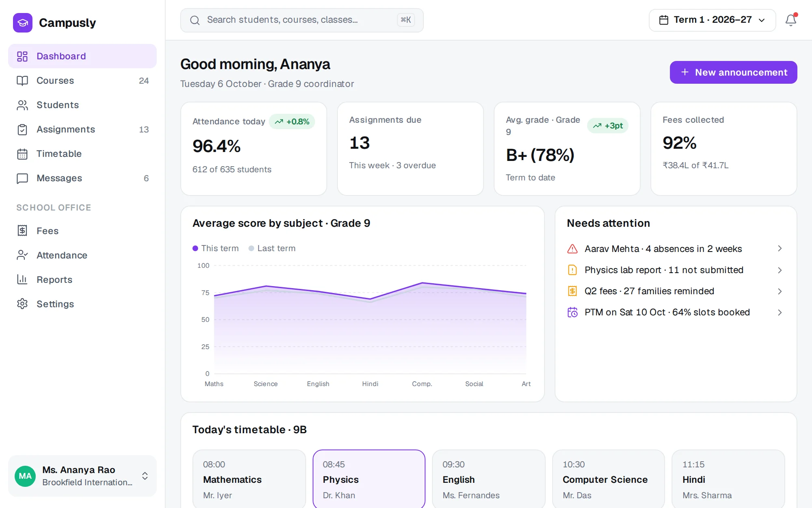
Task: Click the Messages chat bubble icon
Action: 22,178
